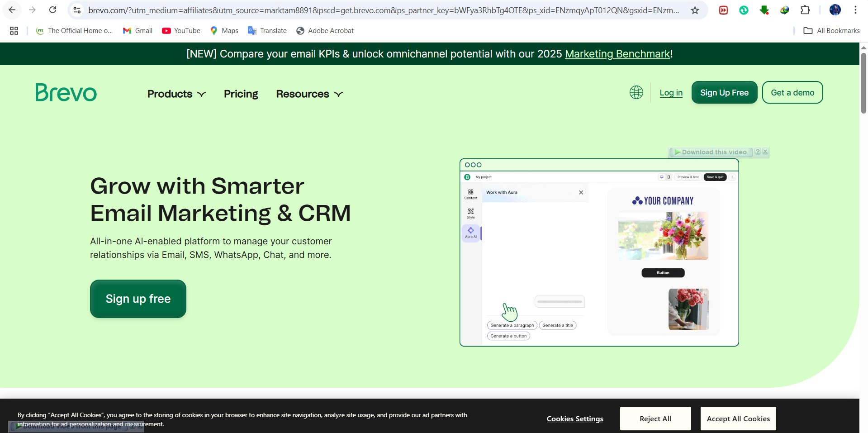Open the Marketing Benchmark link

(617, 54)
